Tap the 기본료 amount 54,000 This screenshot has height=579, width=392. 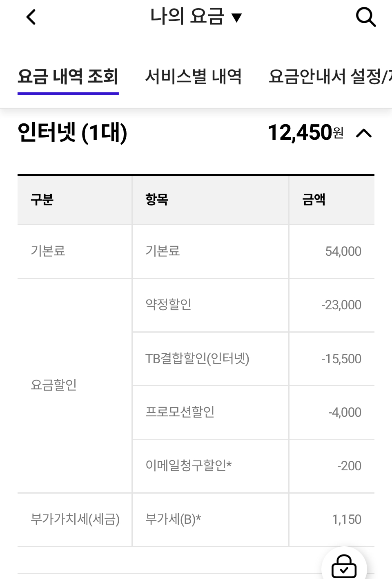coord(343,251)
